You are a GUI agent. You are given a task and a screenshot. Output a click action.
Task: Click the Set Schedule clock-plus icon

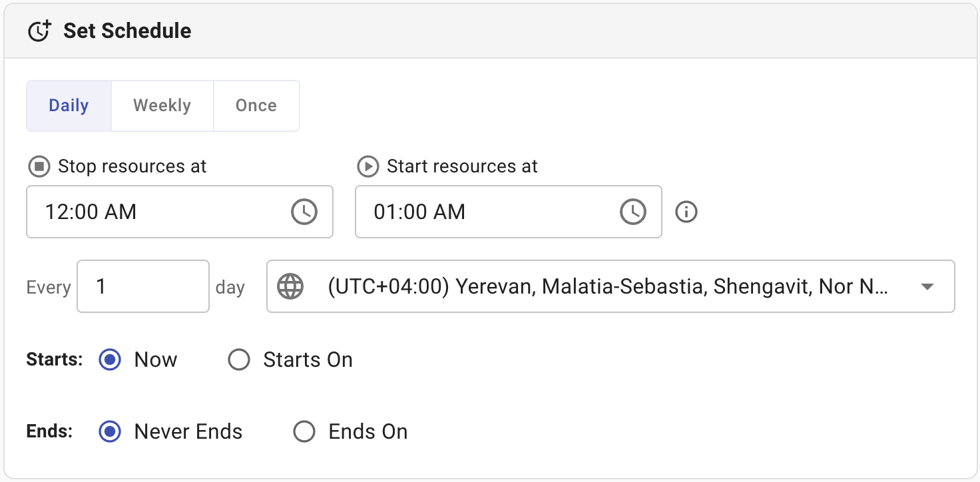39,31
